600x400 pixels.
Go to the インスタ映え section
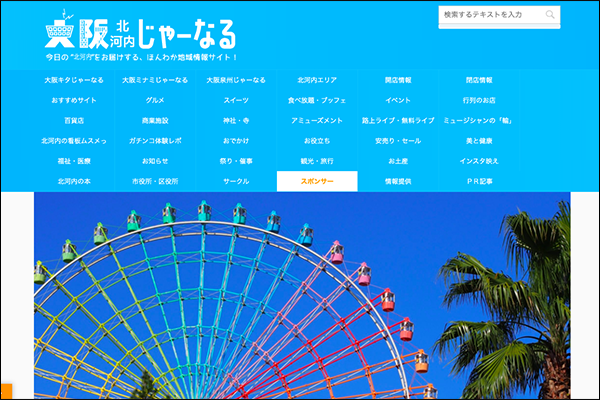(x=479, y=161)
